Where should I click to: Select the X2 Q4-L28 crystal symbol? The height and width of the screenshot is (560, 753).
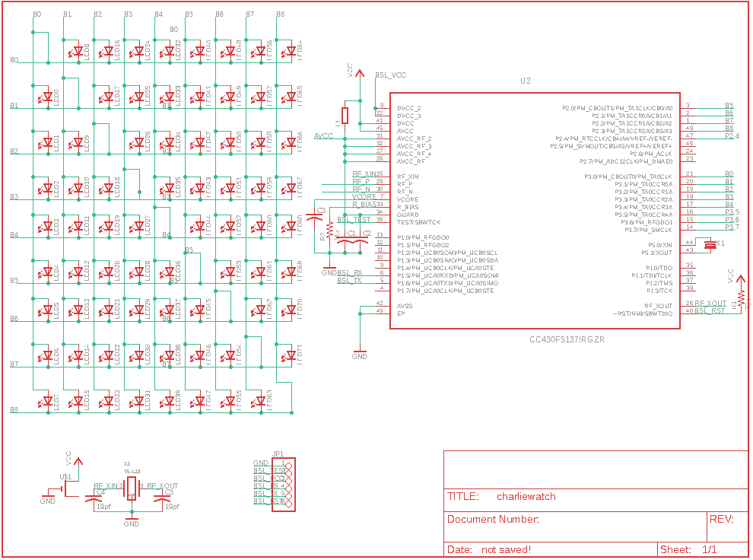[131, 488]
